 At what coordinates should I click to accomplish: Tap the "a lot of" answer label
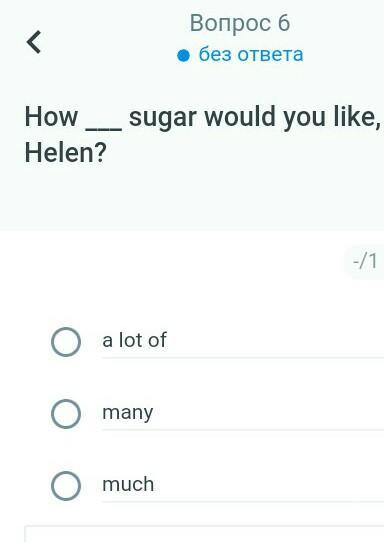pyautogui.click(x=134, y=340)
